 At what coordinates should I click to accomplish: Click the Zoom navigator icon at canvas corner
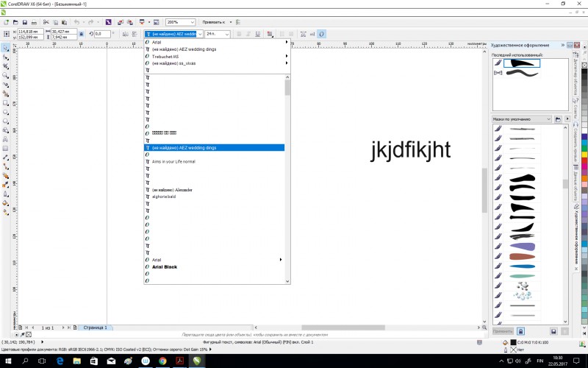(484, 328)
